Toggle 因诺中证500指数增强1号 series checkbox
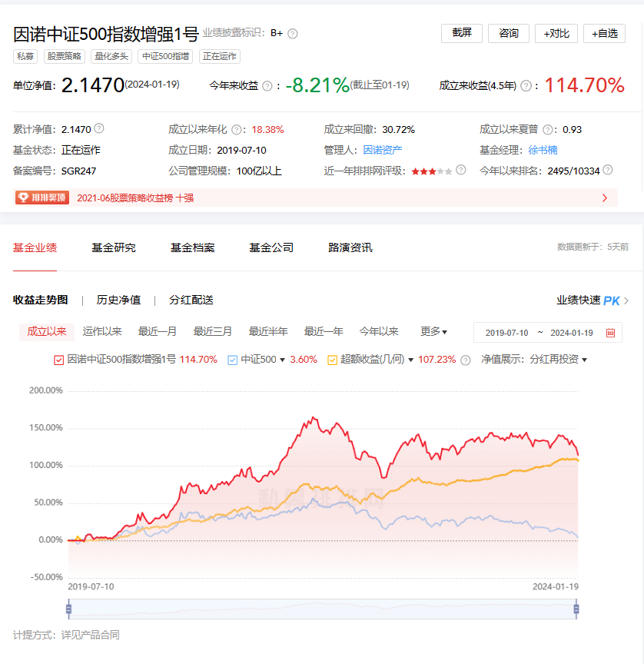Image resolution: width=644 pixels, height=664 pixels. [59, 360]
